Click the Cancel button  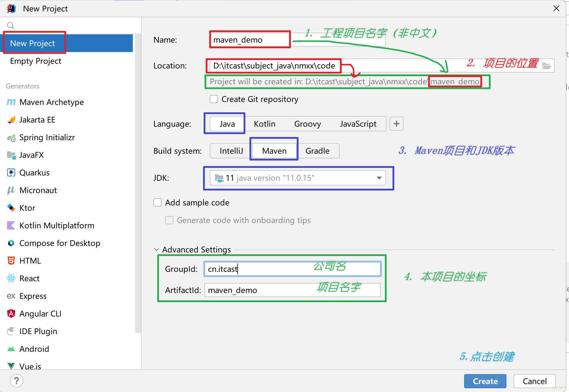click(534, 381)
